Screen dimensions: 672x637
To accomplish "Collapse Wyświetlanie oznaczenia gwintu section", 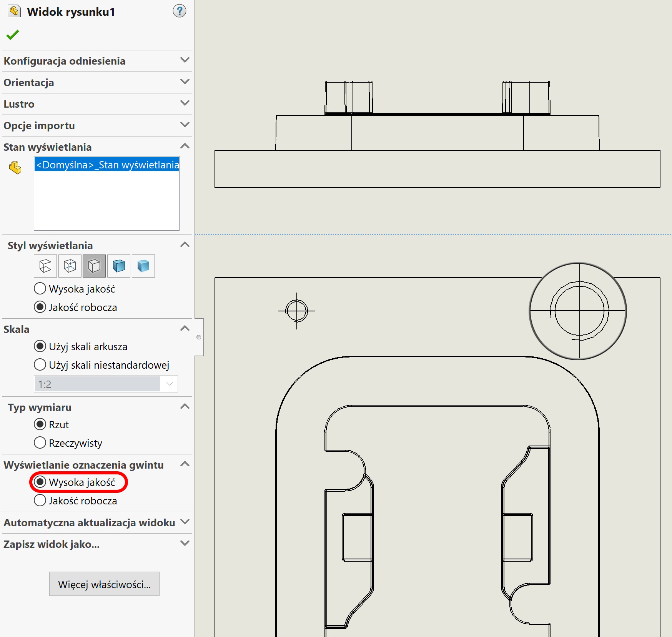I will point(185,464).
